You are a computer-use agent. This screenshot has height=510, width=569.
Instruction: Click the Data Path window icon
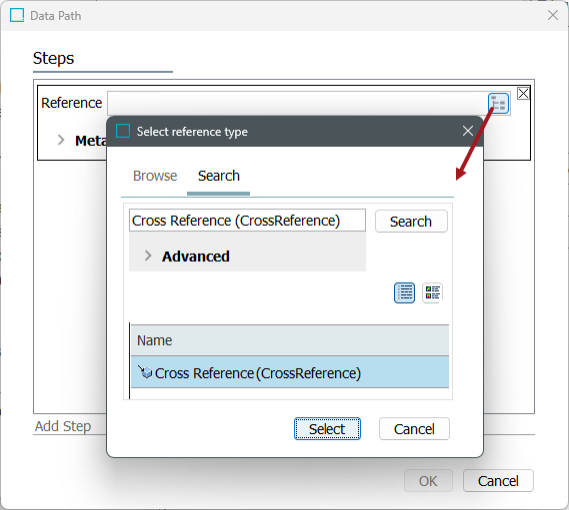pyautogui.click(x=17, y=16)
